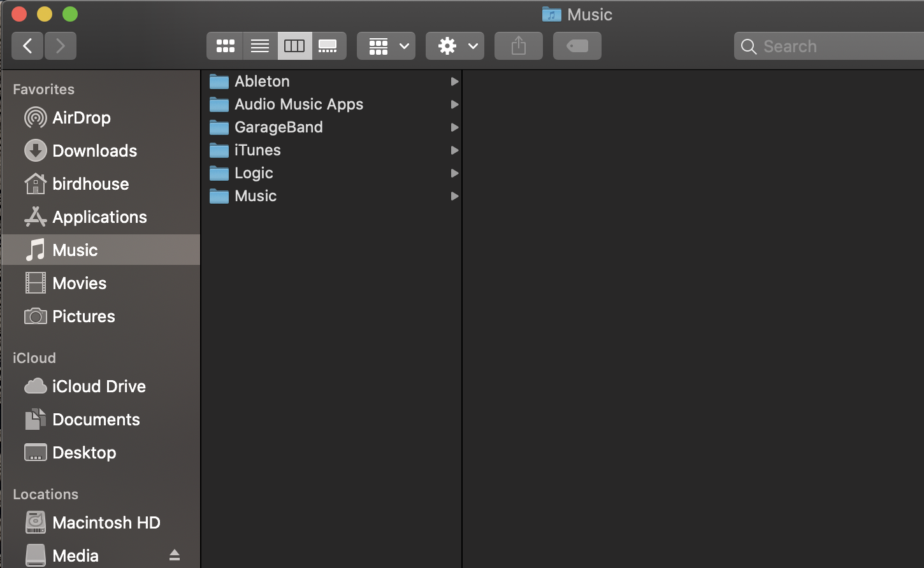Open AirDrop in the sidebar
Image resolution: width=924 pixels, height=568 pixels.
(101, 118)
